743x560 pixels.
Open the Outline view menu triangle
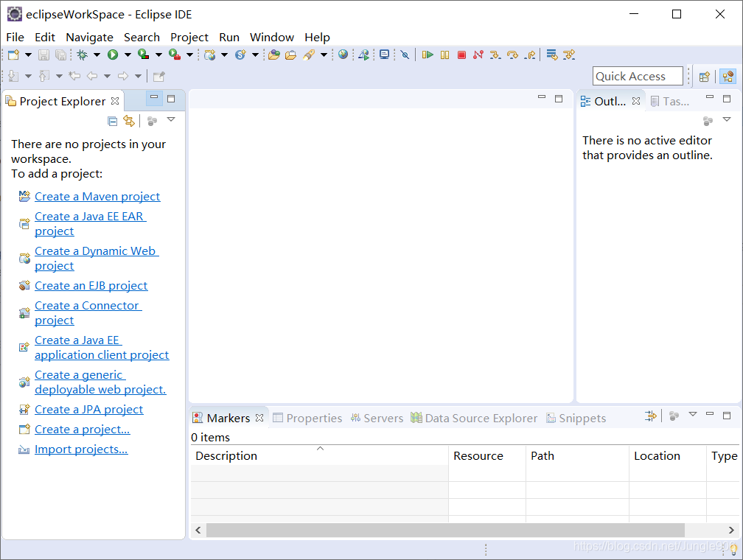point(727,119)
